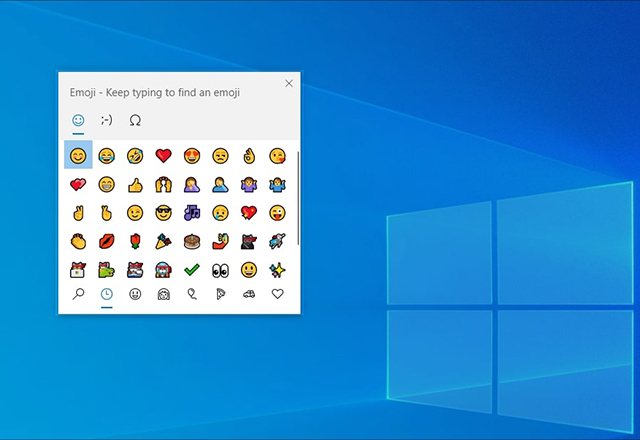Screen dimensions: 640x440
Task: Insert the ninja cat riding green dinosaur emoji
Action: click(107, 270)
